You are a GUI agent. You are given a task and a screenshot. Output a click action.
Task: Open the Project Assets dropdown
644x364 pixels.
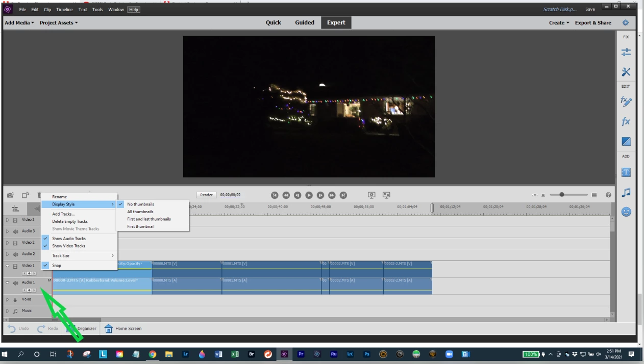coord(59,23)
